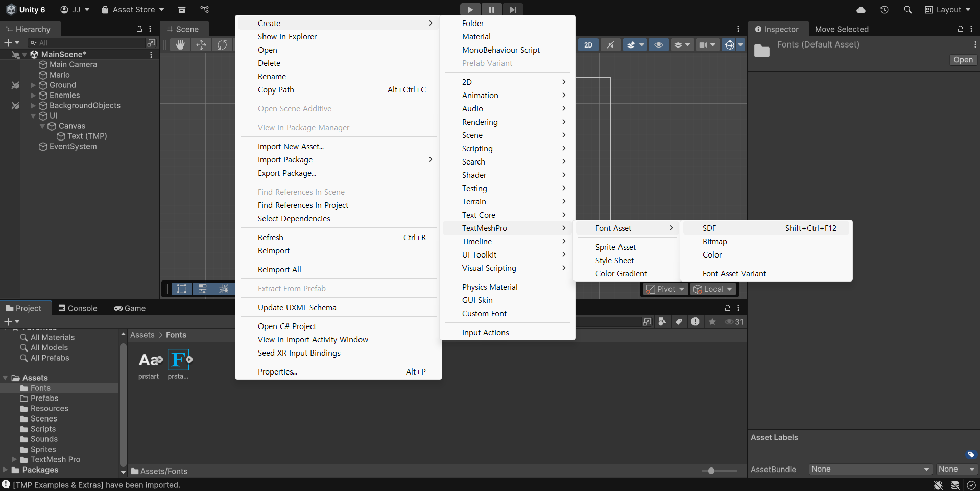Viewport: 980px width, 491px height.
Task: Open the undo history clock icon
Action: 885,10
